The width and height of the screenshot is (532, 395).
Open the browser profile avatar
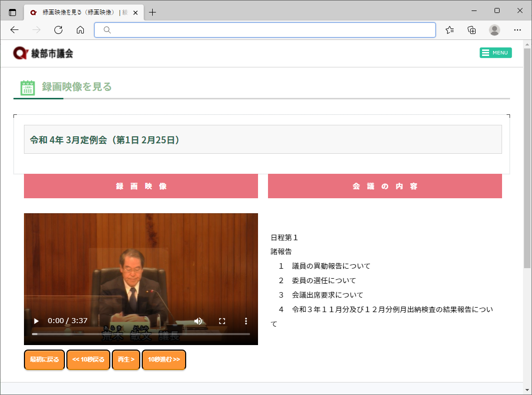(x=495, y=30)
